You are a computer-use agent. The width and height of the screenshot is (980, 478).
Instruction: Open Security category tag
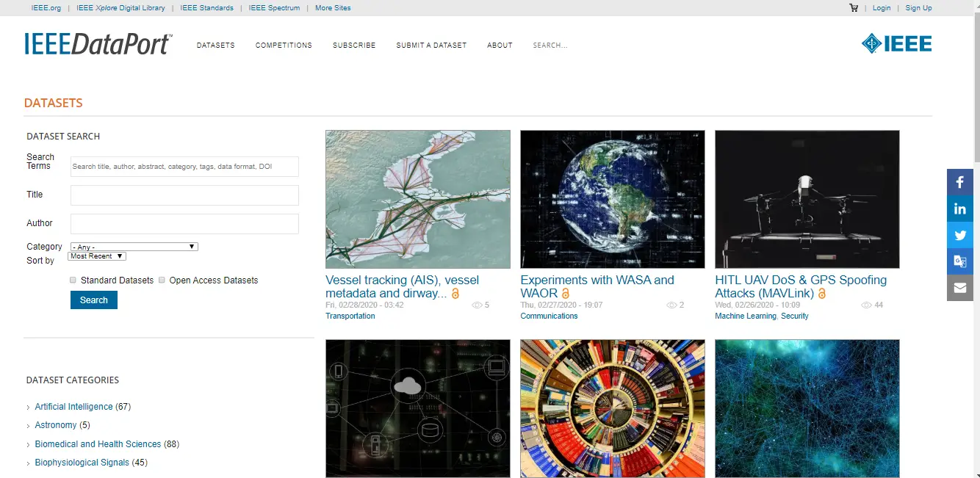pos(794,316)
